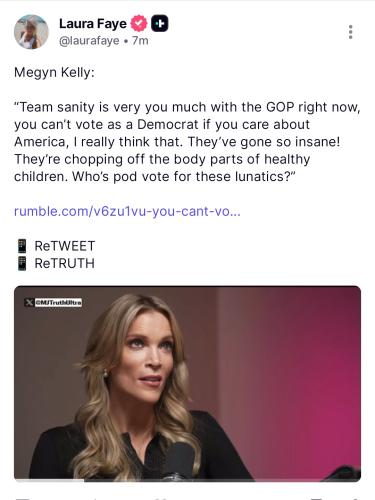Viewport: 375px width, 500px height.
Task: Click the 7m post timestamp
Action: pyautogui.click(x=140, y=41)
